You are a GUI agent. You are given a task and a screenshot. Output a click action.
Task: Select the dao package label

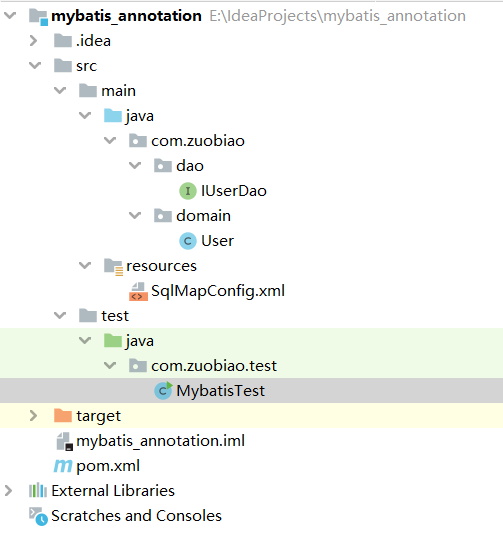click(x=190, y=166)
